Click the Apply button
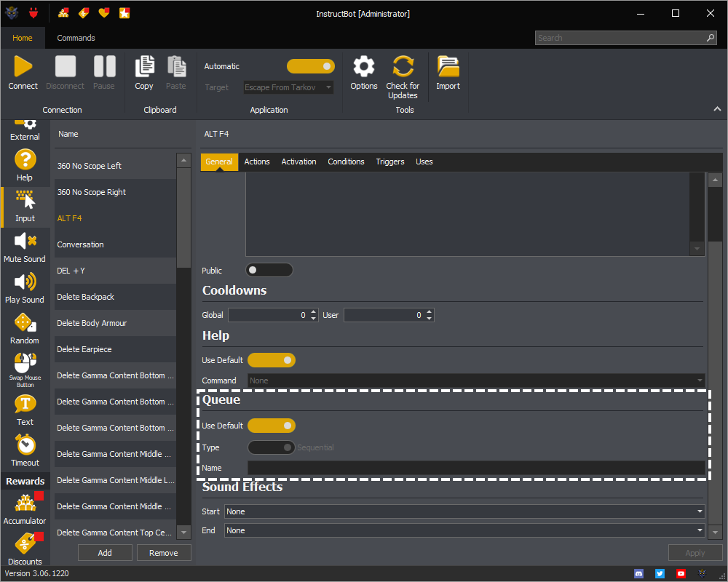 (x=695, y=553)
